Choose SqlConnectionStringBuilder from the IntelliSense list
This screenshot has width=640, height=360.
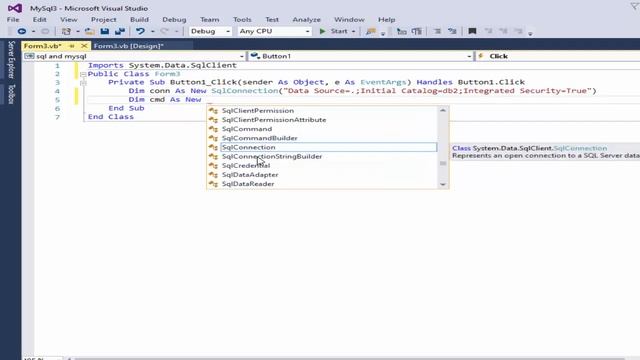272,157
